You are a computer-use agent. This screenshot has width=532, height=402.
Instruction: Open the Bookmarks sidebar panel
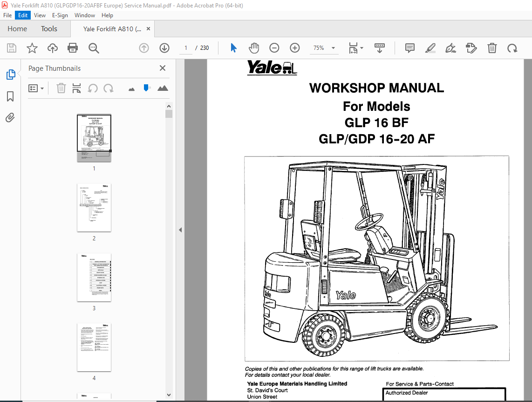pos(10,96)
